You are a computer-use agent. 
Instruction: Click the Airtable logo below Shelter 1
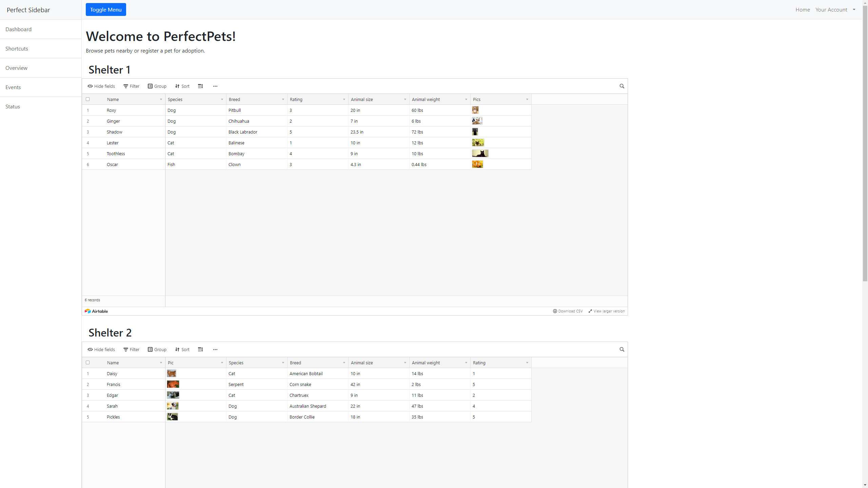96,311
